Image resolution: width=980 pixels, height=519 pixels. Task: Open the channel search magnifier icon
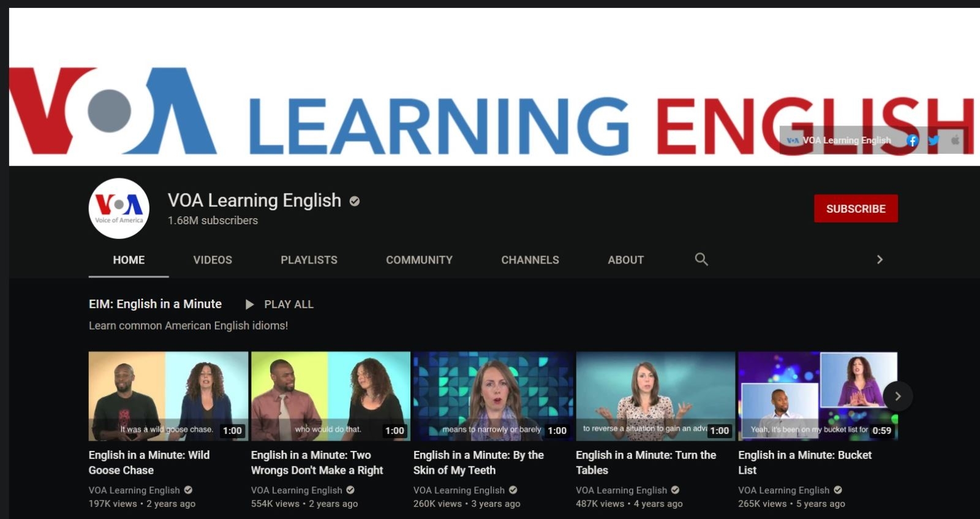[701, 259]
